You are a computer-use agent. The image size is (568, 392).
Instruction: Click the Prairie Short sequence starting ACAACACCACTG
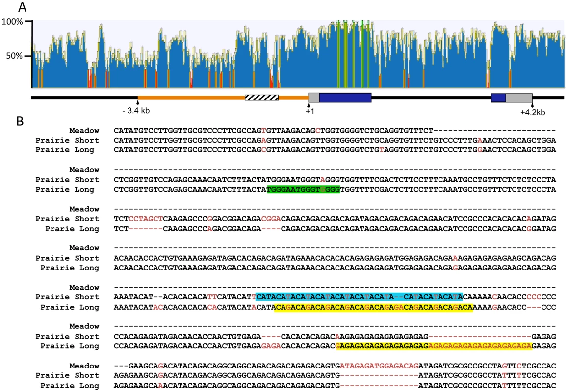(x=335, y=258)
